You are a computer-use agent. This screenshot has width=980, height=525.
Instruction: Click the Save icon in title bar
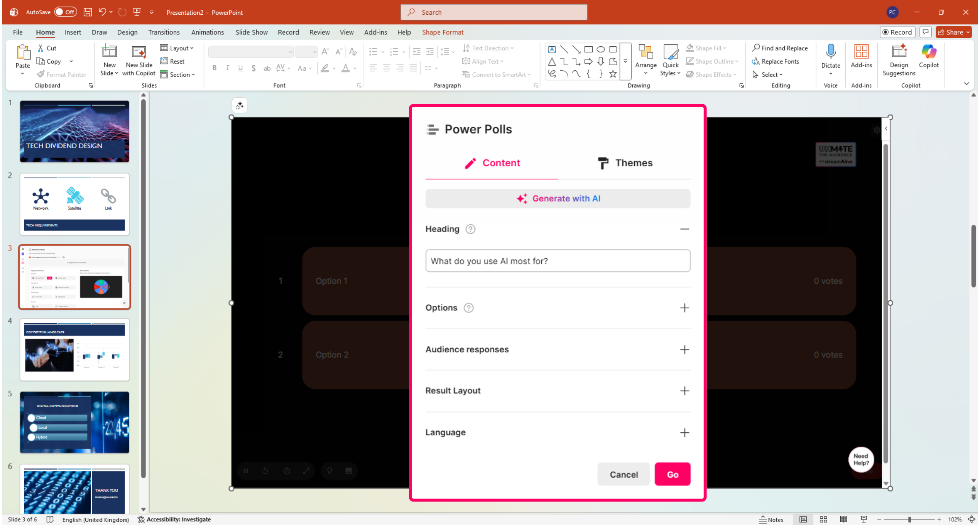(x=88, y=12)
